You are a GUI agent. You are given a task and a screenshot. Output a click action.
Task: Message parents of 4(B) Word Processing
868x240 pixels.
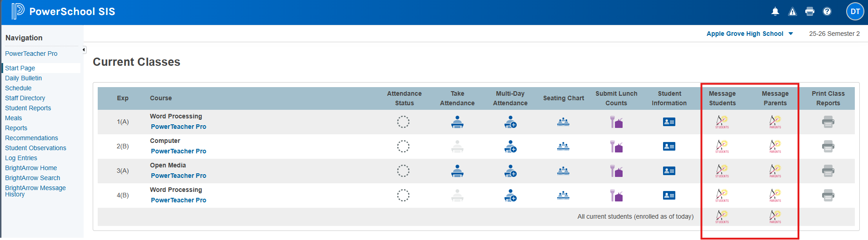pos(775,196)
